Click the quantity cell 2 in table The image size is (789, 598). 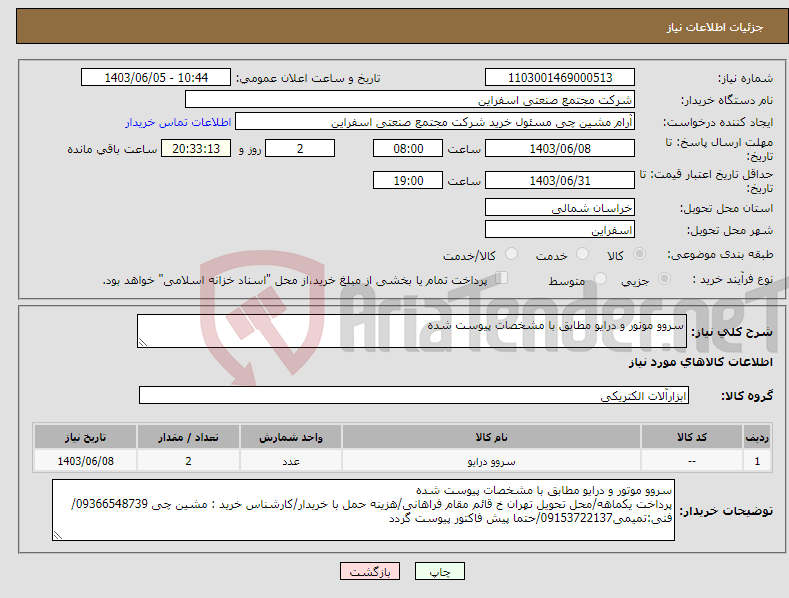(188, 461)
